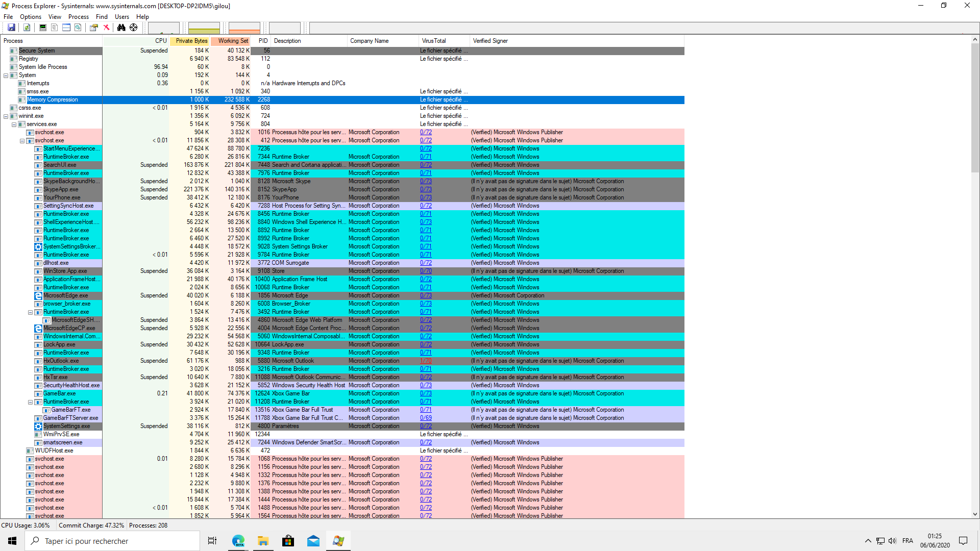Open the Process menu
The image size is (980, 551).
point(78,17)
